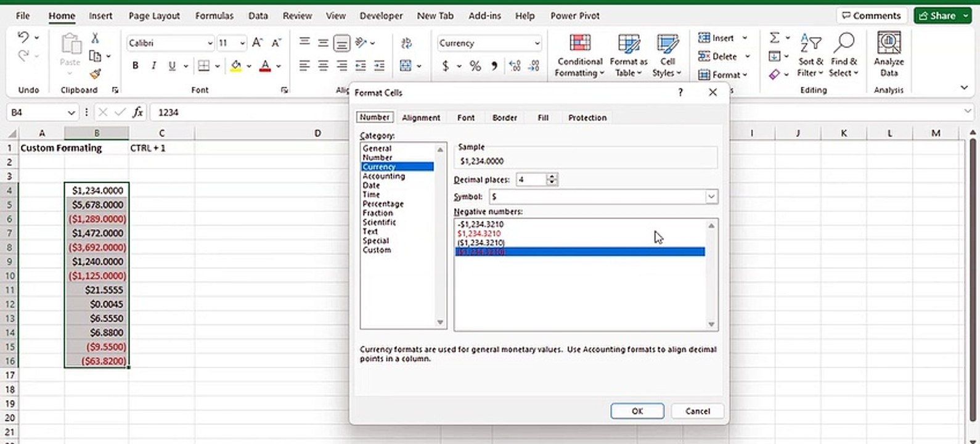Image resolution: width=980 pixels, height=444 pixels.
Task: Click Decrease Font Size icon
Action: [x=277, y=43]
